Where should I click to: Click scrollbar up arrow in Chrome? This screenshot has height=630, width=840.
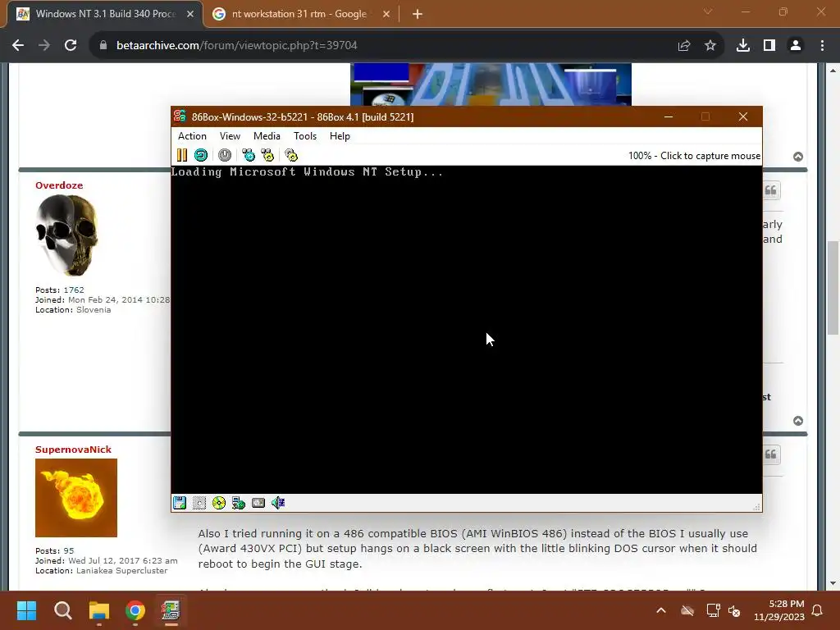[833, 71]
